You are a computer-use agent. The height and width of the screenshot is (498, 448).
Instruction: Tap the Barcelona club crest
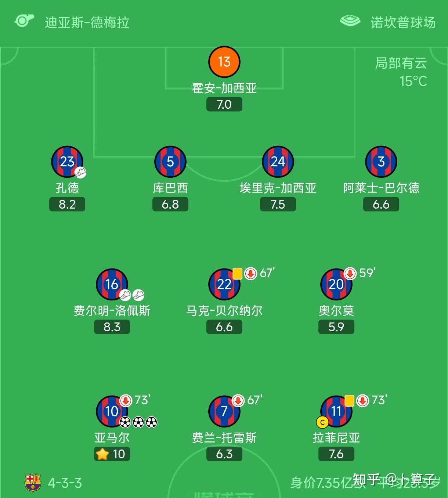(33, 482)
